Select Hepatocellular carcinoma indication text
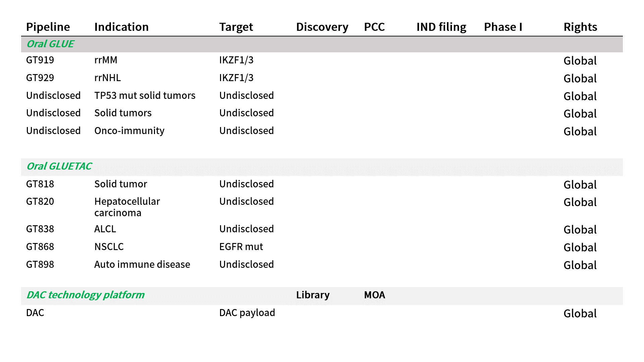644x362 pixels. click(x=127, y=207)
